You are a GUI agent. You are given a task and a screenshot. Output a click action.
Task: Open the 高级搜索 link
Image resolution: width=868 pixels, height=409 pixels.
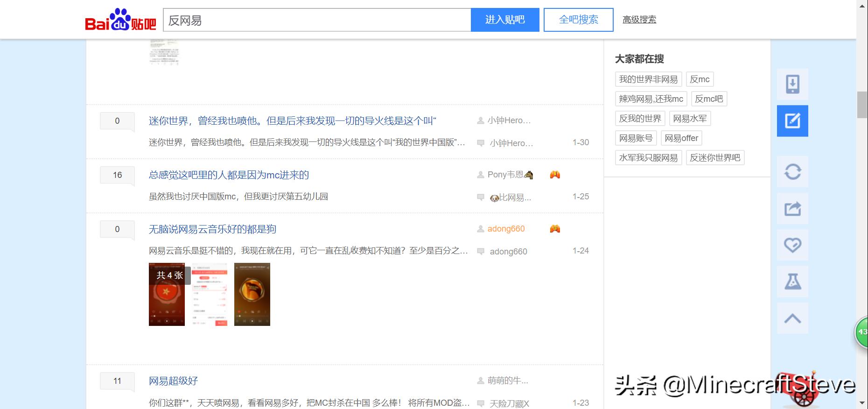tap(639, 20)
